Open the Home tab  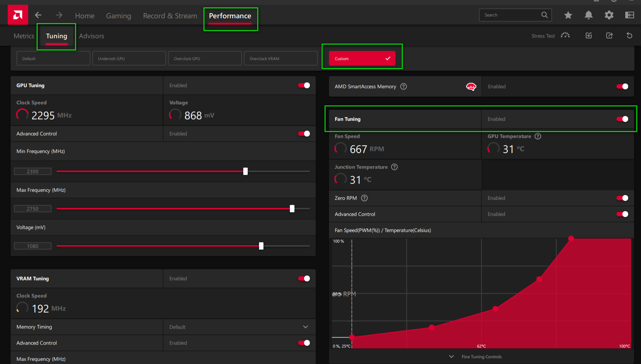coord(85,16)
